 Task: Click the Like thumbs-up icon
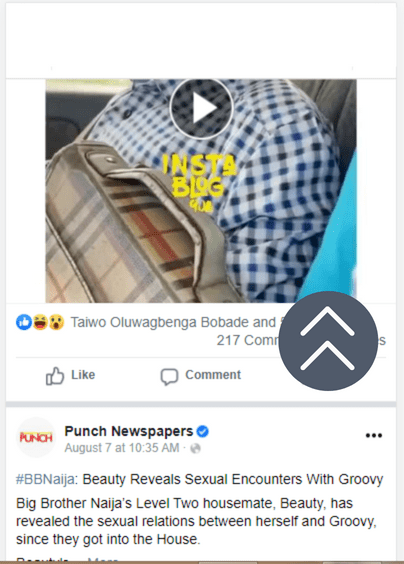55,376
